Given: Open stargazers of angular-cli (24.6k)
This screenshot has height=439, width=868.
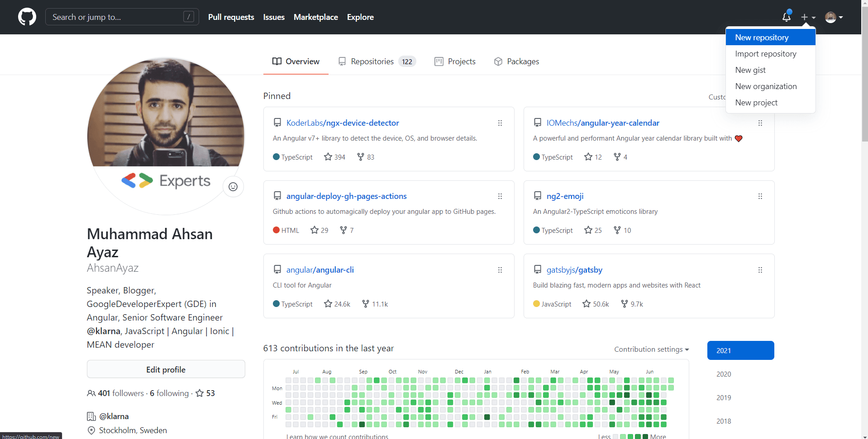Looking at the screenshot, I should click(337, 304).
